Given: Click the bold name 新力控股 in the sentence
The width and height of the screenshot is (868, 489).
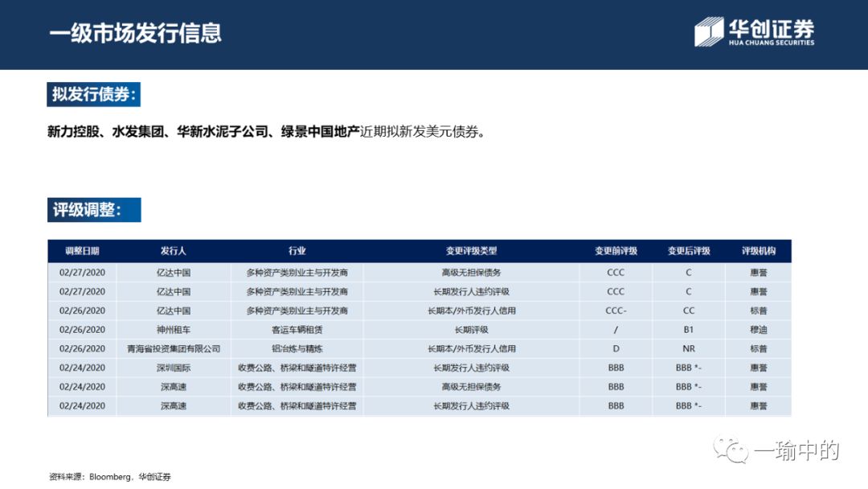Looking at the screenshot, I should pos(73,132).
